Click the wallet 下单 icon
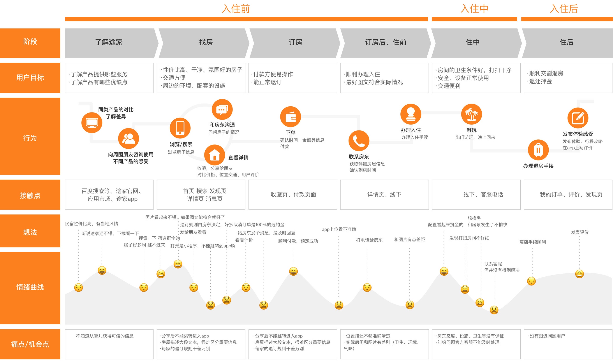Screen dimensions: 613x364 click(x=291, y=117)
